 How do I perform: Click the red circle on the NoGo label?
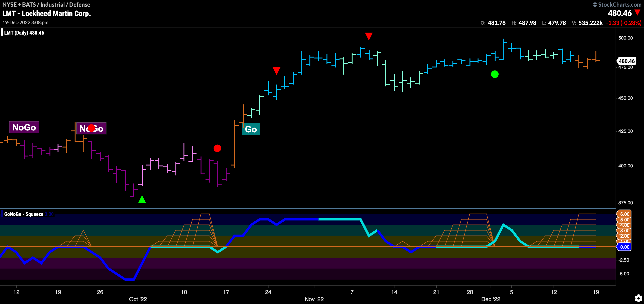click(x=91, y=128)
